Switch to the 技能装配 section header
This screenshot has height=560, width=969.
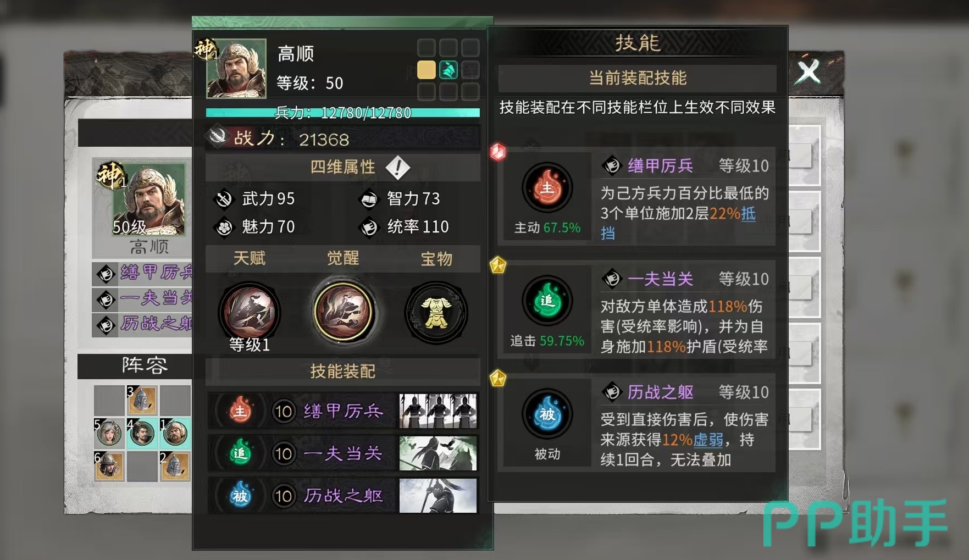343,372
